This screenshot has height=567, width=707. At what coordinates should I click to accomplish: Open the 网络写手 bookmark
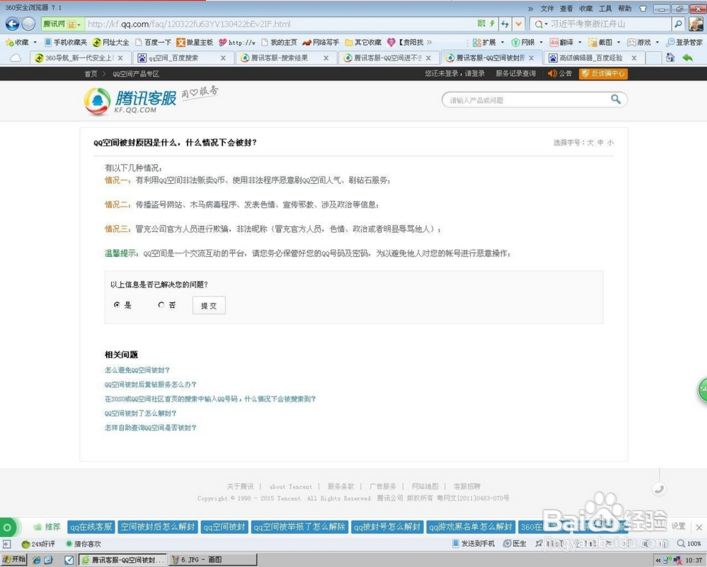[x=321, y=42]
